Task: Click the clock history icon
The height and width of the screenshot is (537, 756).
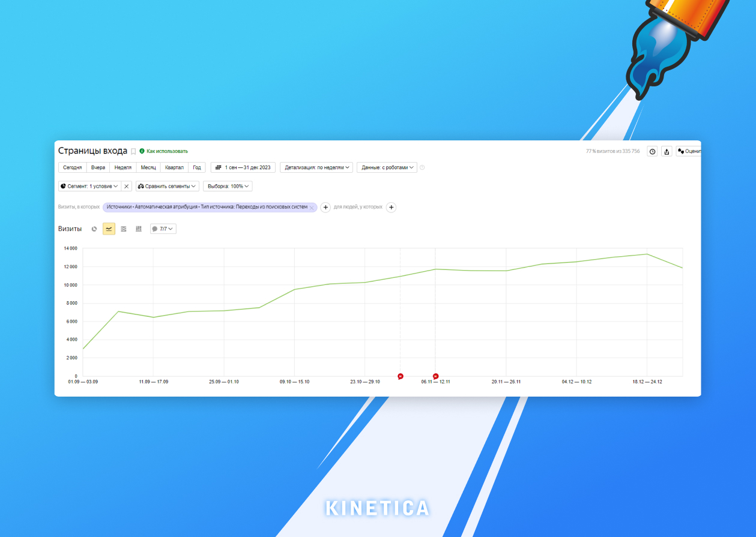Action: pos(652,151)
